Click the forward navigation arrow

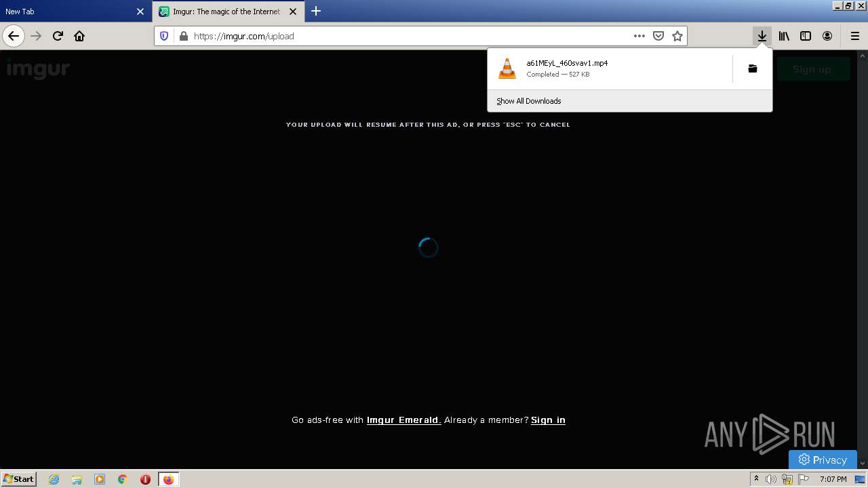(36, 36)
